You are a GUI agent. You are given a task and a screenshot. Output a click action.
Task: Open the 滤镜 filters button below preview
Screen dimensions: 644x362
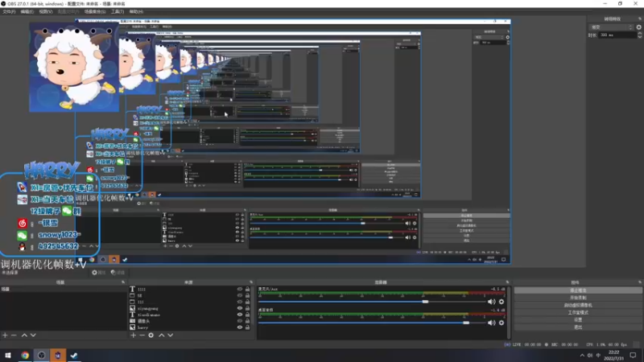coord(118,273)
